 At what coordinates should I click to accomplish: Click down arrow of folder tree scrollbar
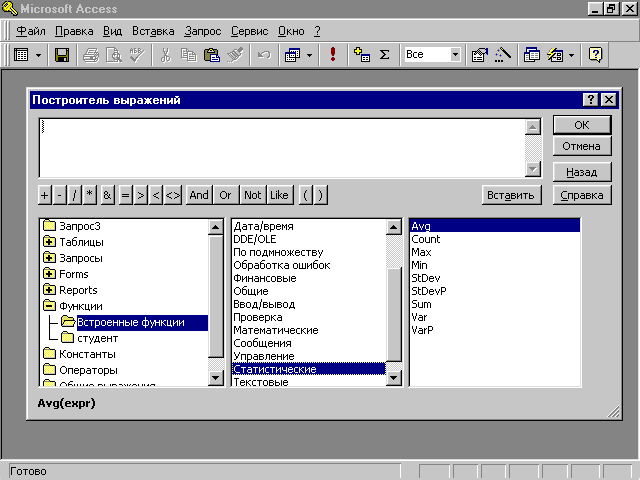click(x=216, y=378)
